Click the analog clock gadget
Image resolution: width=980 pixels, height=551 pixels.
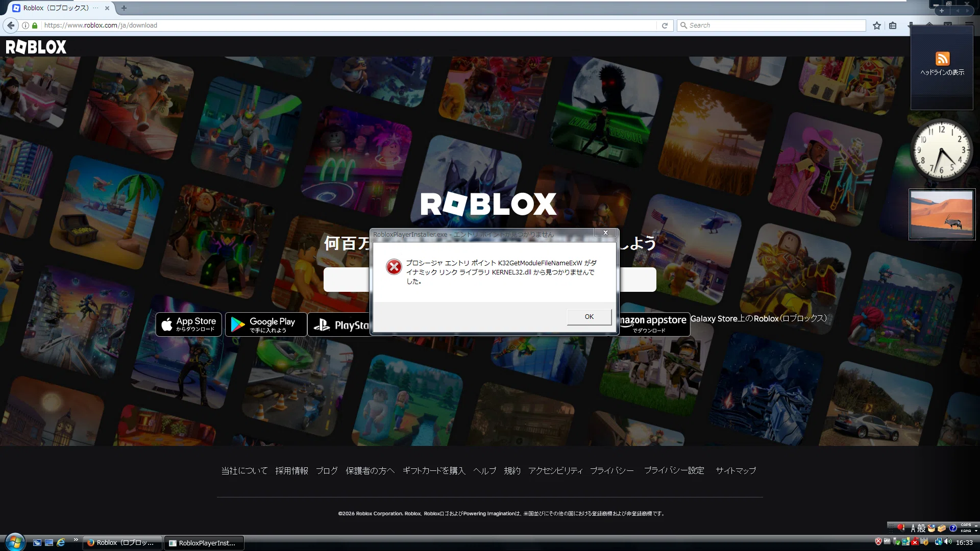click(942, 150)
